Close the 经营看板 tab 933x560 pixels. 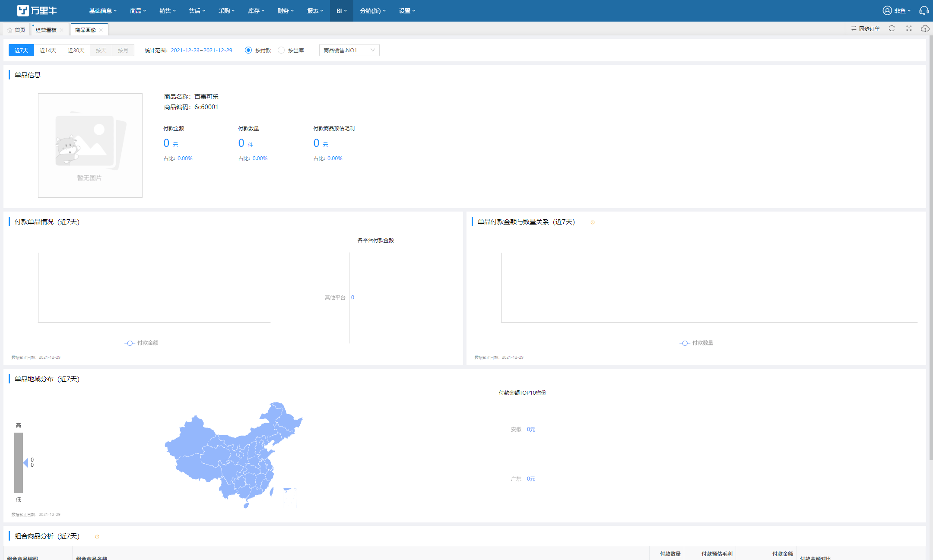[62, 30]
